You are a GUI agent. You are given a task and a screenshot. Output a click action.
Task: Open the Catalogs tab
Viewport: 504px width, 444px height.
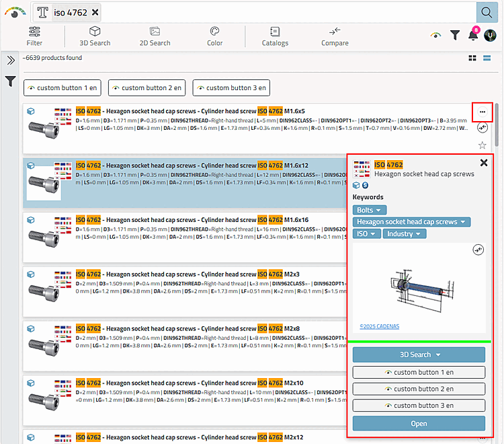[275, 36]
